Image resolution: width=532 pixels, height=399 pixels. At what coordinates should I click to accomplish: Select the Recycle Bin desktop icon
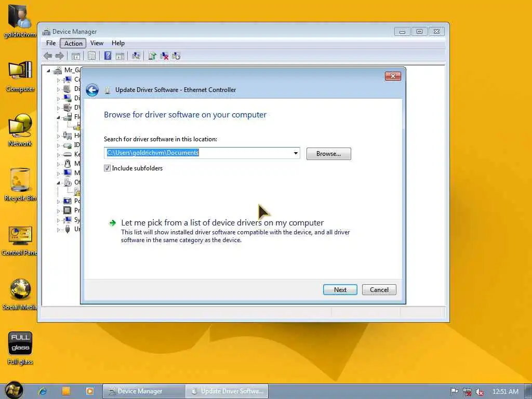point(20,184)
